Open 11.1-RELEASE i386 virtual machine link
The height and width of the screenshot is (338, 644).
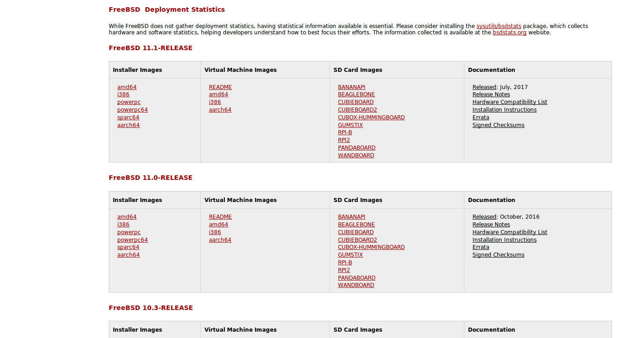point(215,102)
